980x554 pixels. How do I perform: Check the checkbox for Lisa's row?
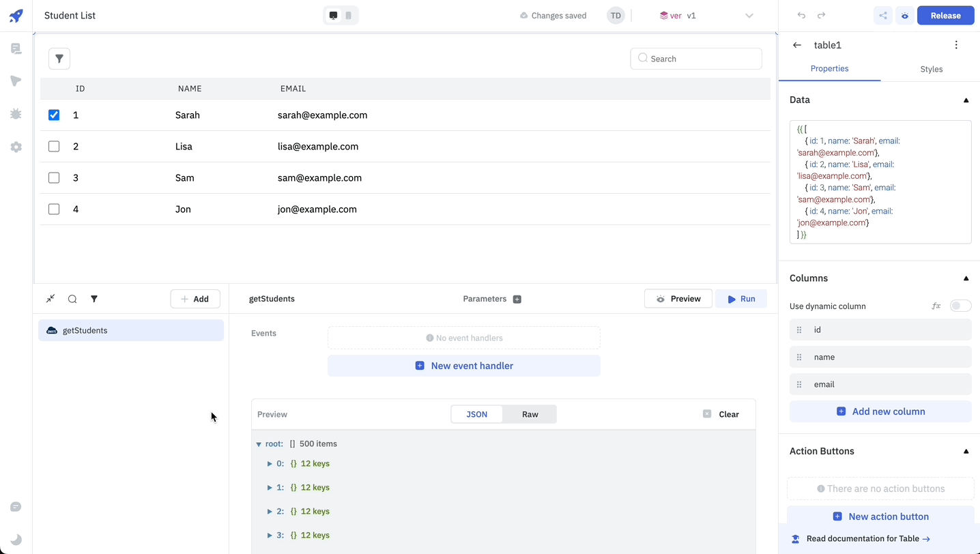(x=54, y=147)
